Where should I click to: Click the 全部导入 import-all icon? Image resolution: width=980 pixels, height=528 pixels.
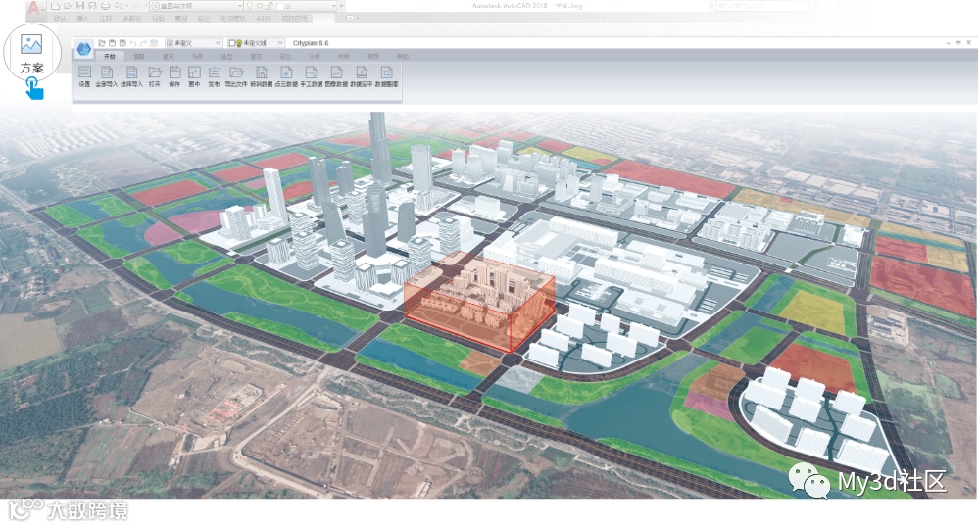point(107,72)
